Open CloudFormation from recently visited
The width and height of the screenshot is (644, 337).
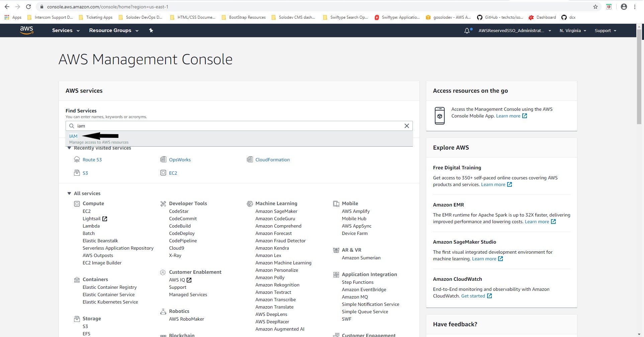(272, 160)
